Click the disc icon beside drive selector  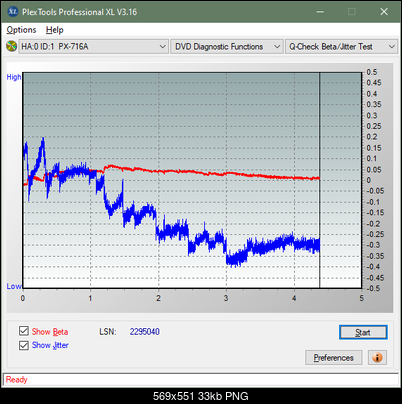(x=11, y=46)
